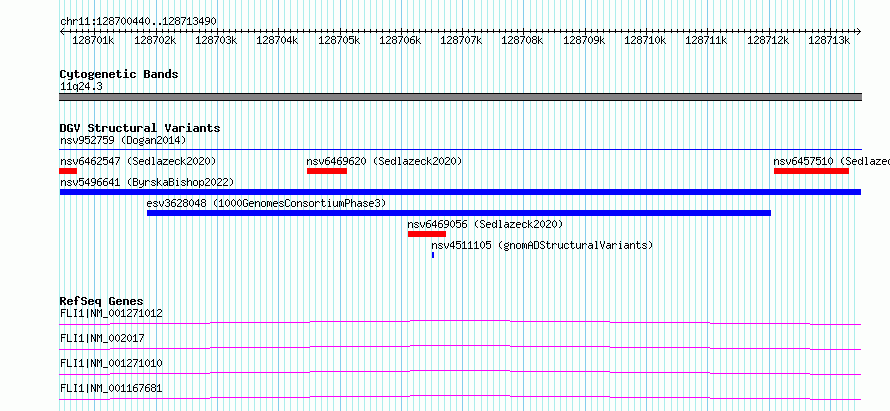This screenshot has width=890, height=411.
Task: Click the 128710k ruler tick label
Action: point(645,40)
